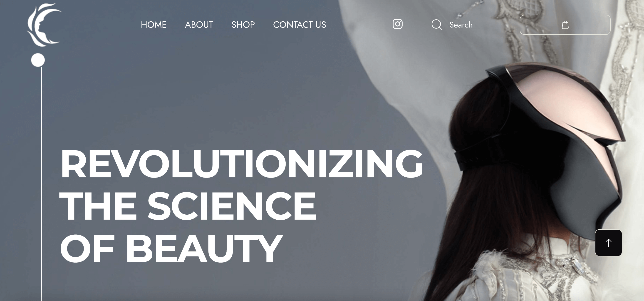Click the crescent face logo
The height and width of the screenshot is (301, 644).
pos(44,25)
